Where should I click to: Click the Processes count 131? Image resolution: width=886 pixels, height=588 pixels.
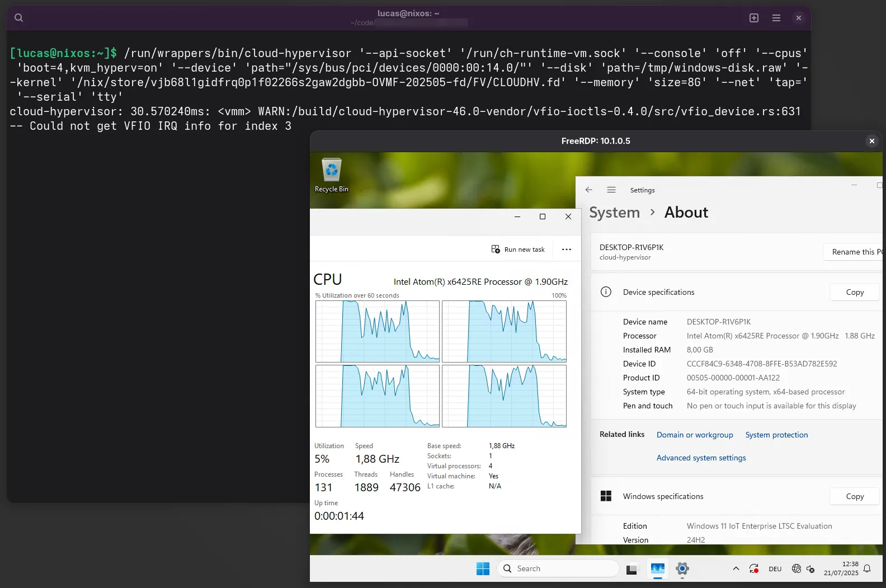click(323, 487)
